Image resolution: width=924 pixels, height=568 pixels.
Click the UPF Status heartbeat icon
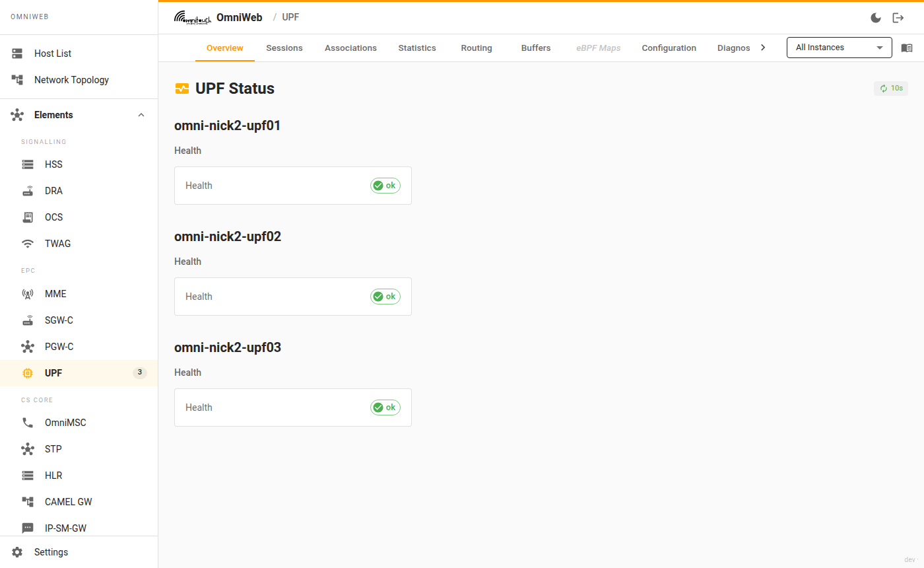pyautogui.click(x=181, y=89)
